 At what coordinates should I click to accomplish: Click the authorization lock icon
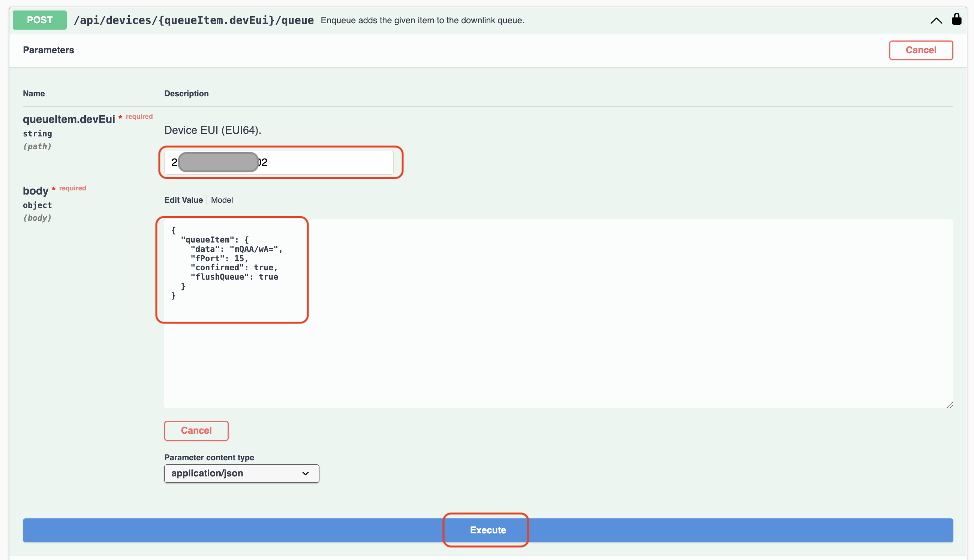956,19
